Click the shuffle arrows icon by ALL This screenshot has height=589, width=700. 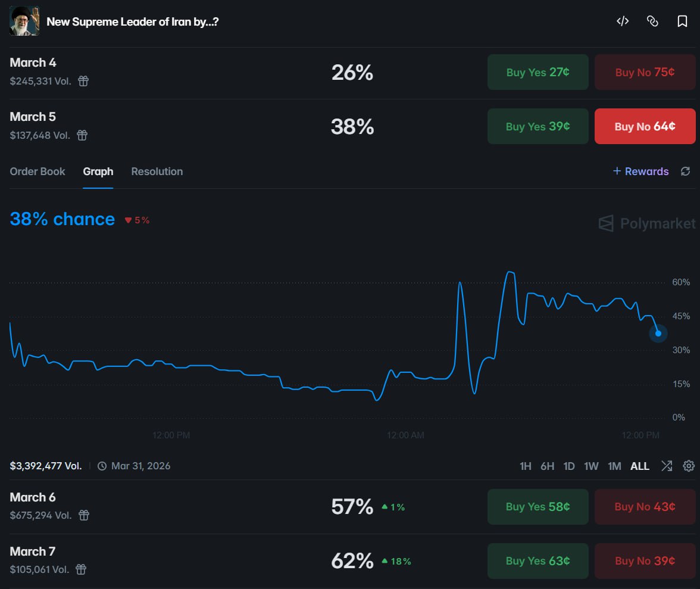[x=667, y=466]
